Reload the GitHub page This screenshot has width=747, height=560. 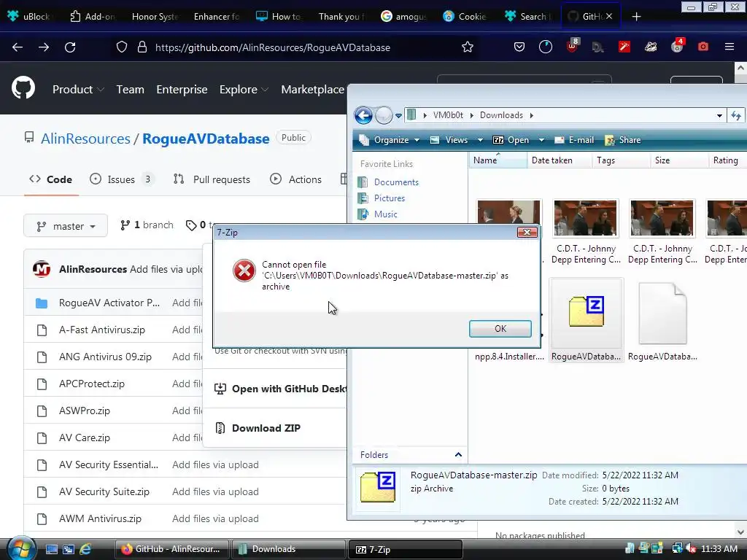(x=70, y=47)
